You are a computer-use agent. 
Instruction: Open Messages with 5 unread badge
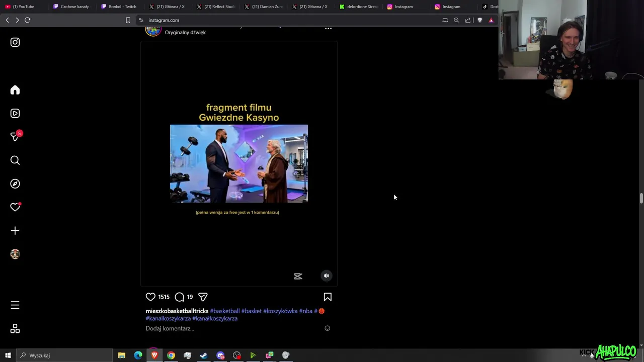pos(16,136)
